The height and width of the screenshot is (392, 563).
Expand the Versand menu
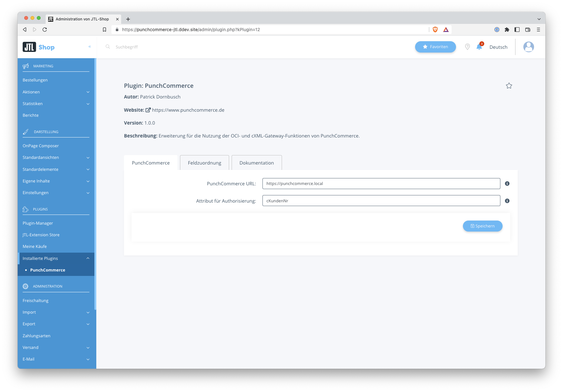click(56, 347)
